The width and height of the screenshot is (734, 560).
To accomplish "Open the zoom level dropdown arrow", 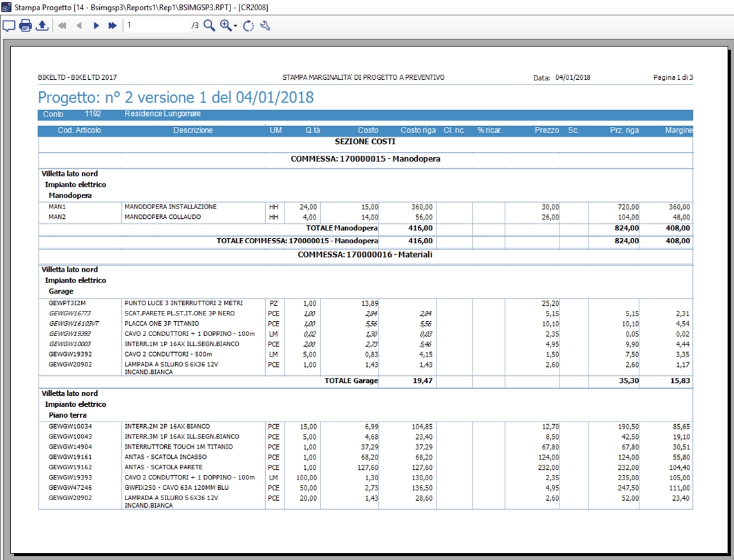I will (x=236, y=26).
